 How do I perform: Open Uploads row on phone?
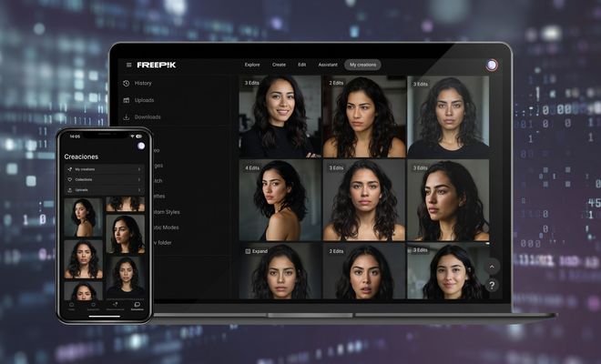click(104, 189)
